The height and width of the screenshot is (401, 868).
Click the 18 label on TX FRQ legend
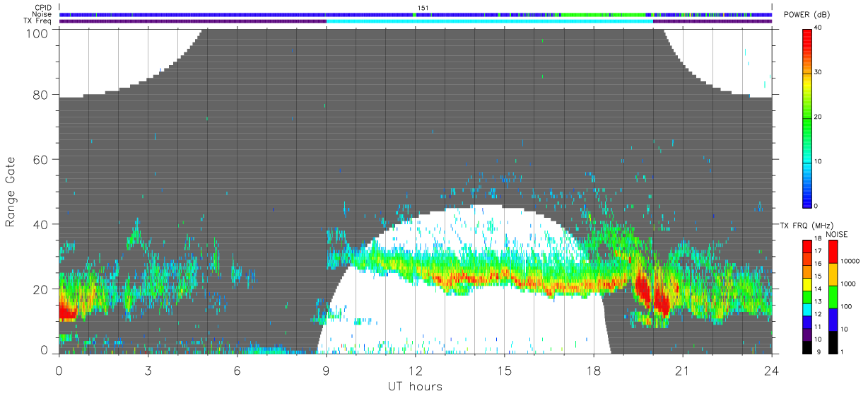pos(816,239)
